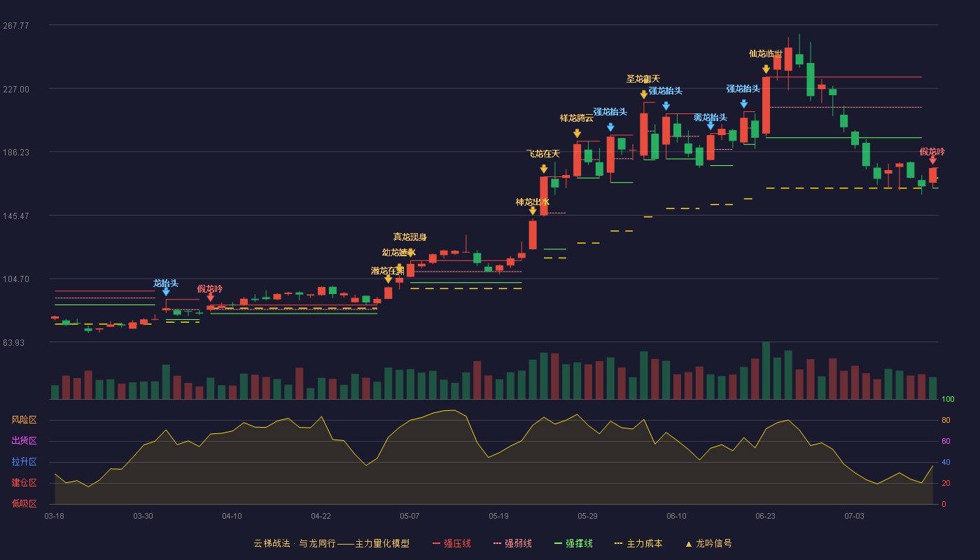This screenshot has width=980, height=560.
Task: Click the 186.23 price axis label
Action: [x=16, y=152]
